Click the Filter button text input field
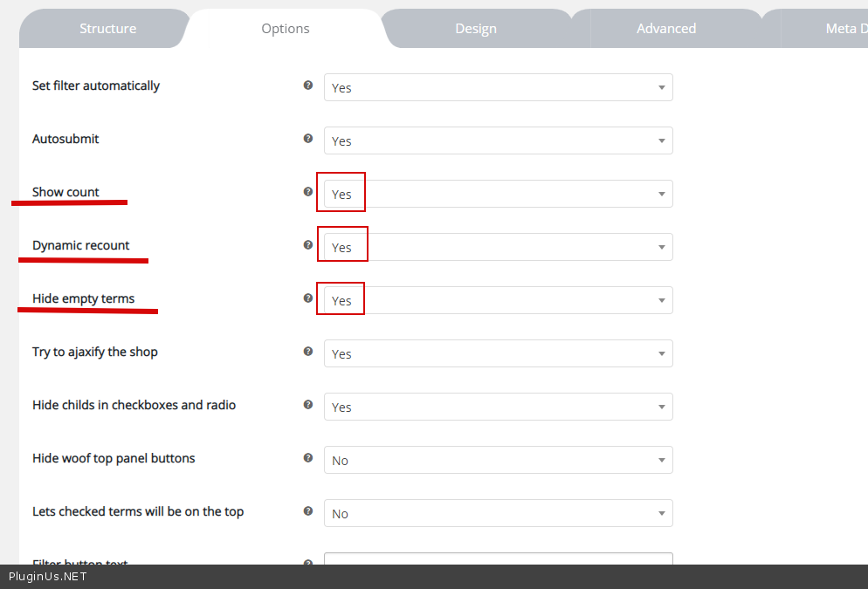This screenshot has width=868, height=589. [x=498, y=558]
